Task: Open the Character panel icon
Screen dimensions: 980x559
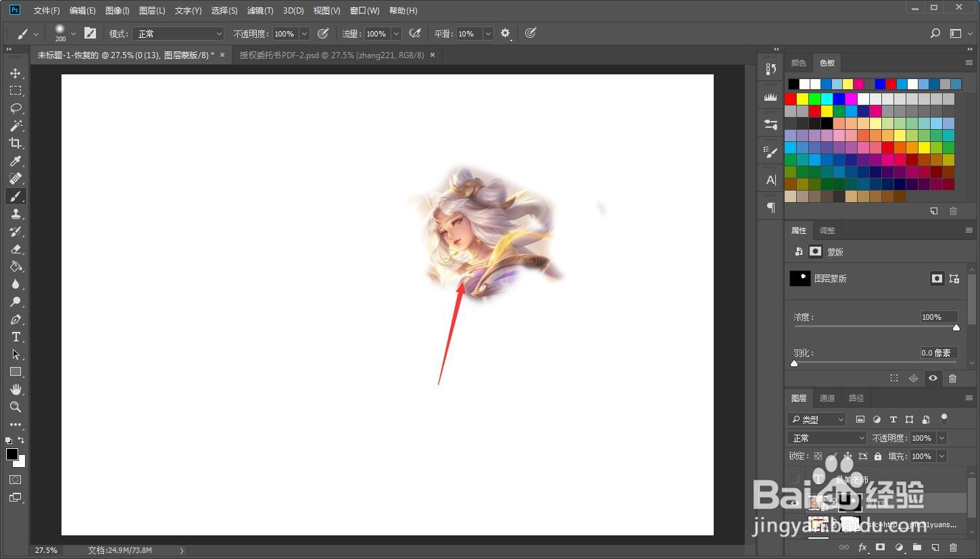Action: pyautogui.click(x=770, y=180)
